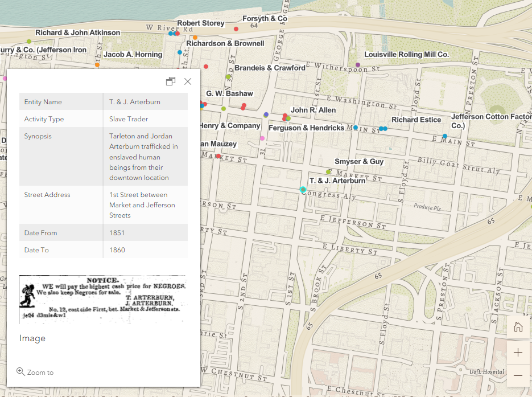Dock the popup panel
This screenshot has width=532, height=397.
click(170, 81)
